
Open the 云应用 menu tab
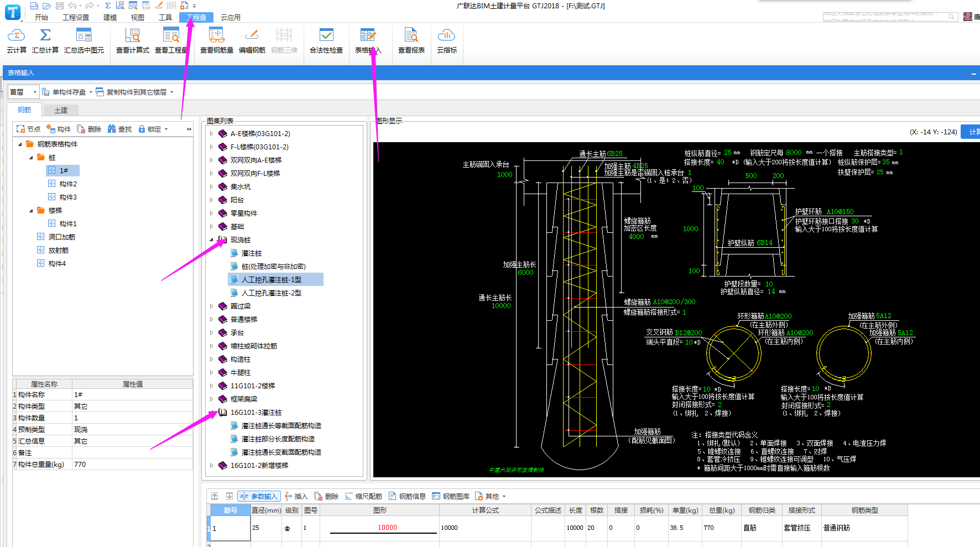231,17
